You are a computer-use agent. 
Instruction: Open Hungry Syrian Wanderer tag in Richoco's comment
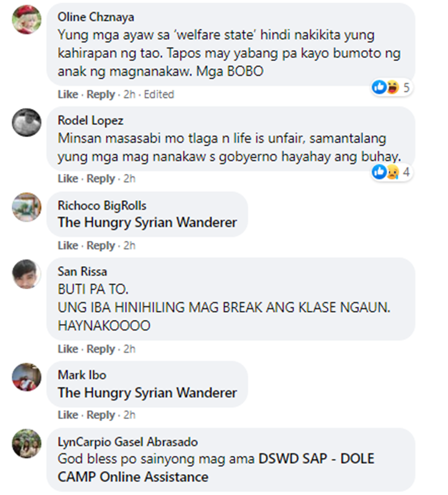coord(148,222)
